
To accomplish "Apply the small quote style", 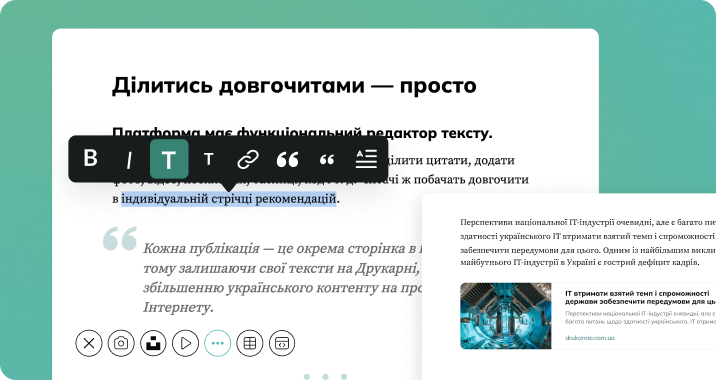I will coord(327,159).
